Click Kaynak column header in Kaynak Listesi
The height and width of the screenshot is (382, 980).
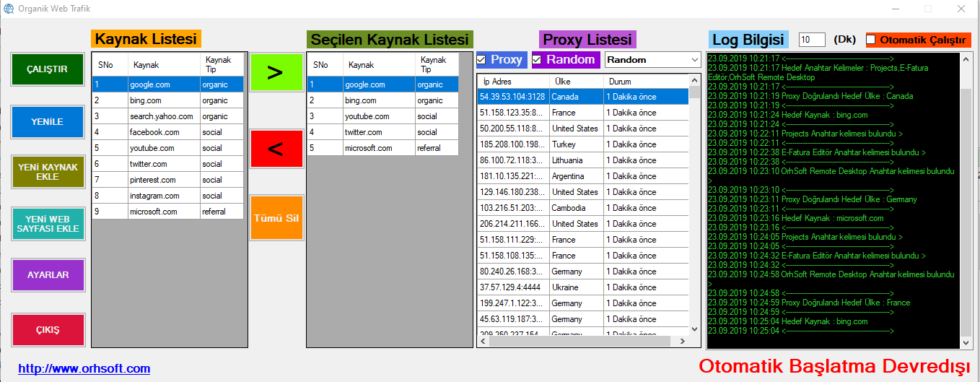(164, 65)
